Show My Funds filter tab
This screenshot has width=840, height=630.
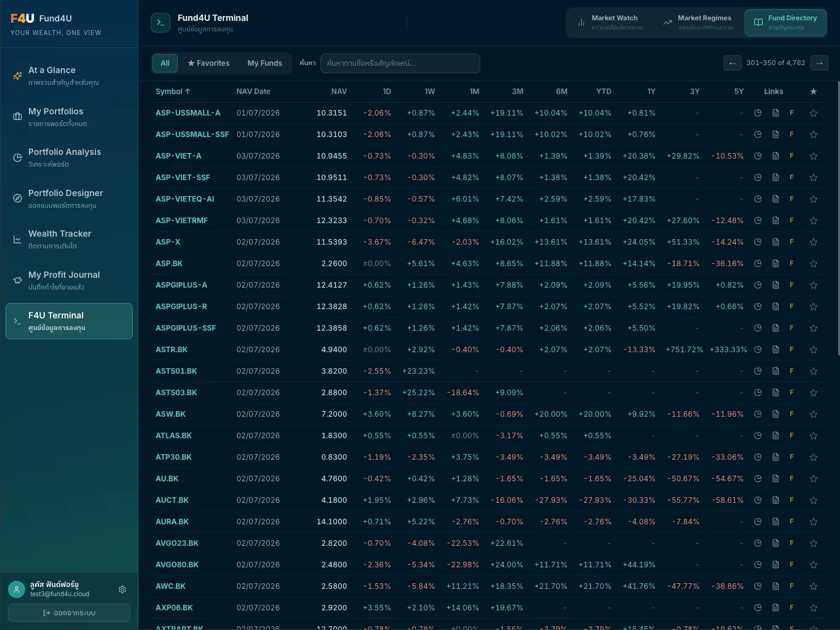coord(265,63)
